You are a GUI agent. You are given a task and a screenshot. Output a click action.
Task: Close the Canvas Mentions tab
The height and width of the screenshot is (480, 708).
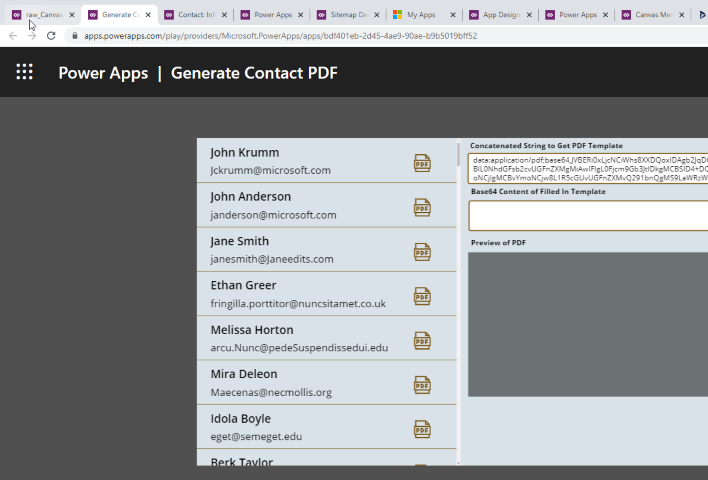pyautogui.click(x=682, y=15)
